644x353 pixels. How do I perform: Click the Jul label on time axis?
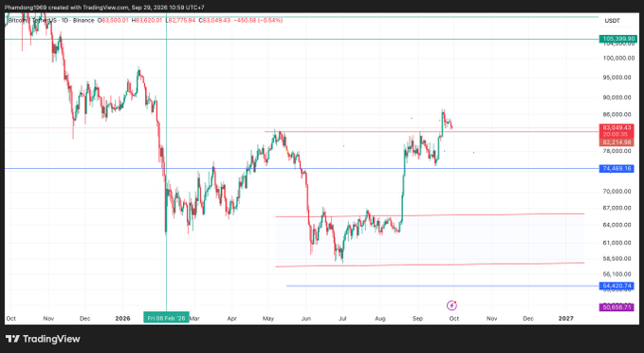[342, 319]
